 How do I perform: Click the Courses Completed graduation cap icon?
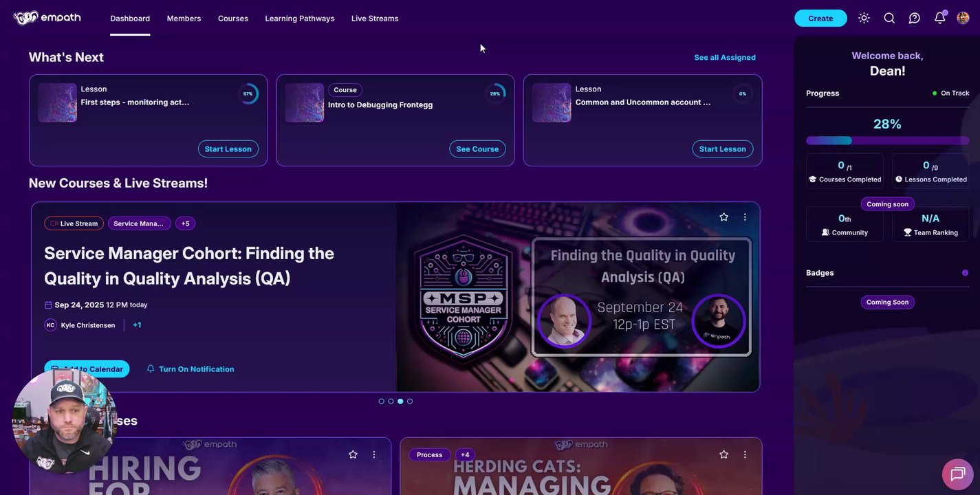pyautogui.click(x=812, y=179)
